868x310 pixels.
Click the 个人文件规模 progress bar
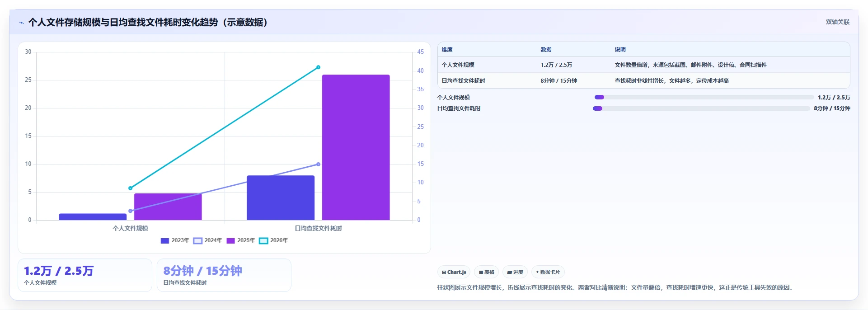click(x=704, y=97)
